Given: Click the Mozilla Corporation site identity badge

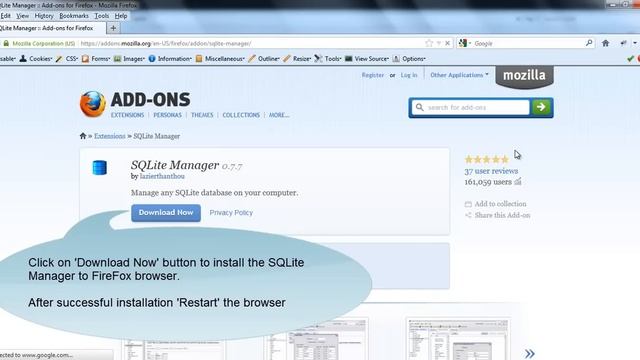Looking at the screenshot, I should [39, 43].
